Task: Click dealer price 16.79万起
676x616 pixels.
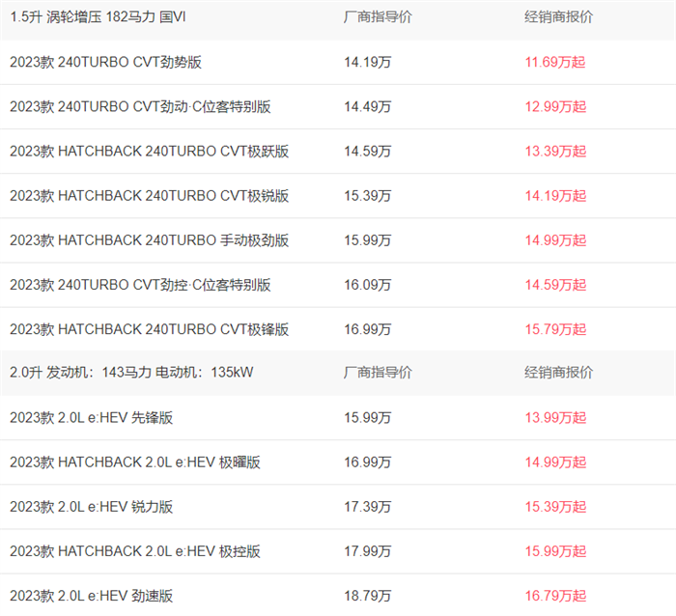Action: (555, 596)
